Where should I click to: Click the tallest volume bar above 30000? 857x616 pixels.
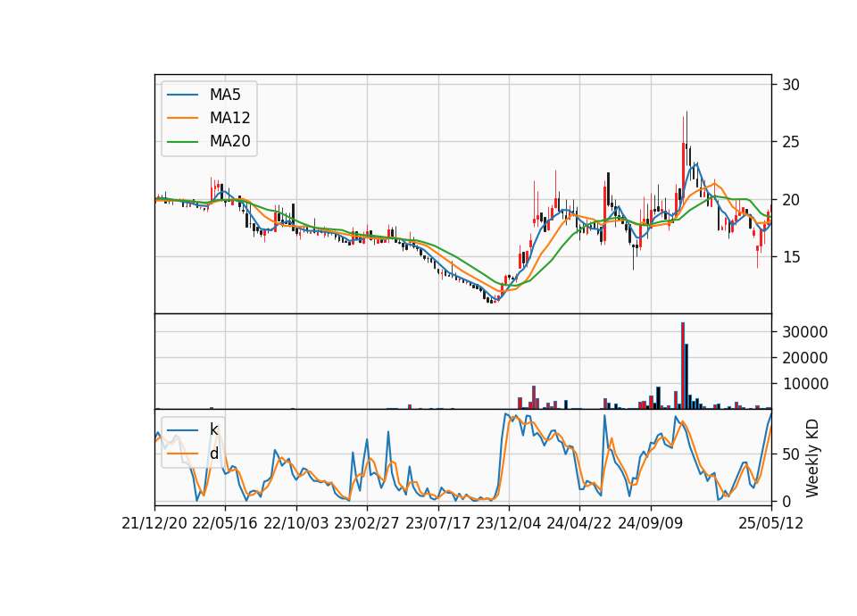(683, 365)
